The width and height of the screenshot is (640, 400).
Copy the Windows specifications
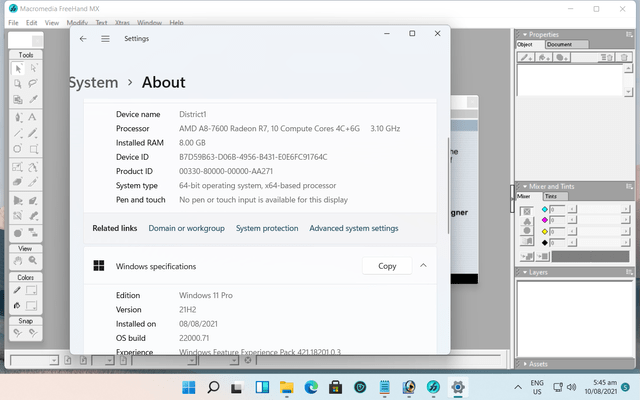point(387,266)
